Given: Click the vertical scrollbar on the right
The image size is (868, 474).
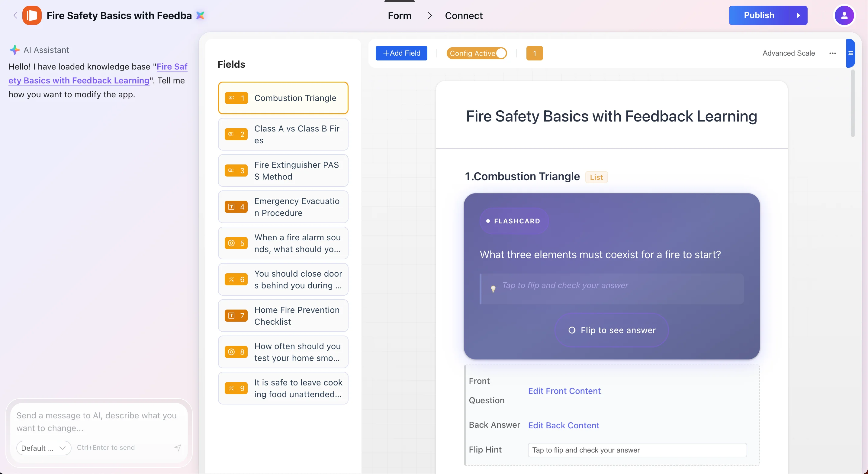Looking at the screenshot, I should point(853,103).
